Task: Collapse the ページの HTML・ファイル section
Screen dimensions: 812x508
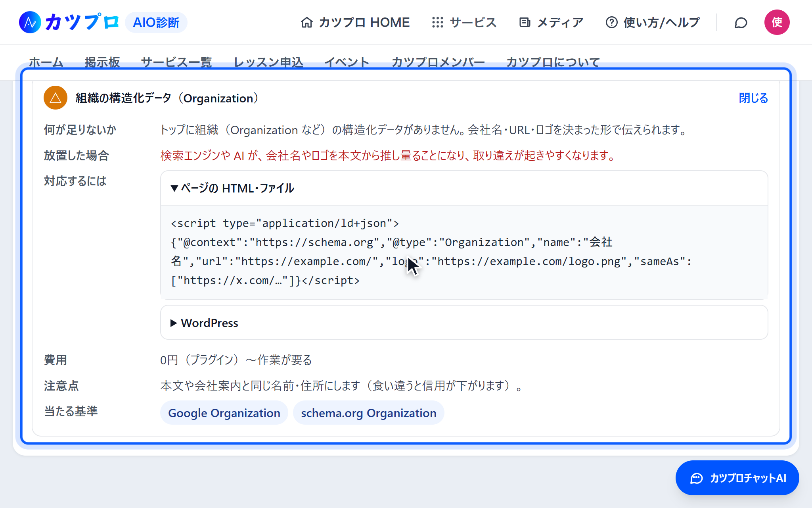Action: pyautogui.click(x=464, y=188)
